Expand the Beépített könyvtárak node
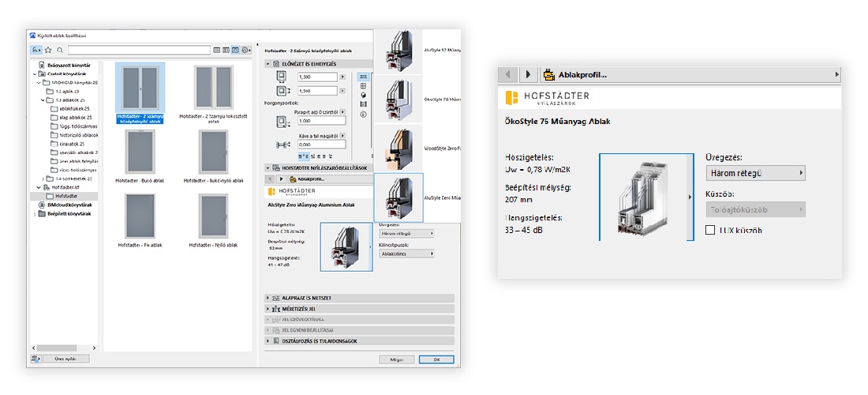 coord(34,213)
